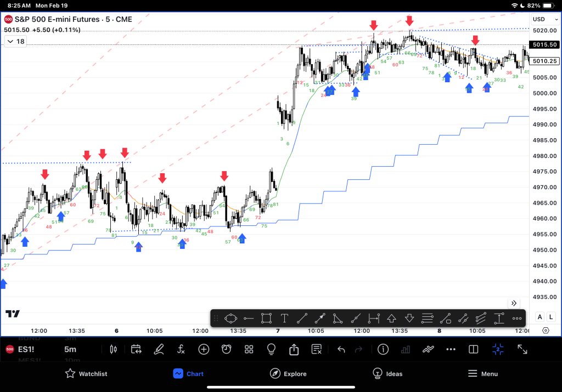
Task: Pick the arrow up marker tool
Action: [391, 318]
